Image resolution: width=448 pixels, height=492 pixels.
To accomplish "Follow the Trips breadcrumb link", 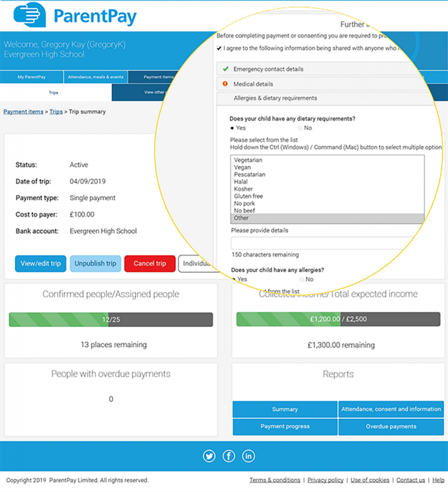I will pos(56,111).
